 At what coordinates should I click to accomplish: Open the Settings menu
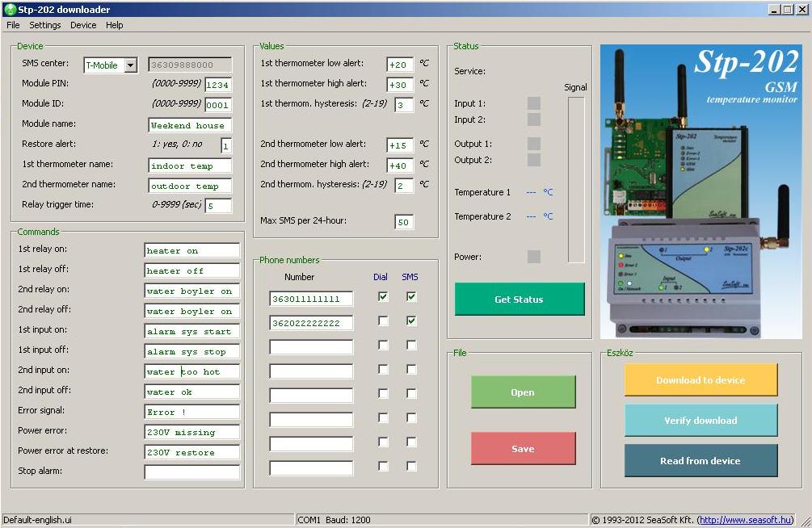[45, 25]
